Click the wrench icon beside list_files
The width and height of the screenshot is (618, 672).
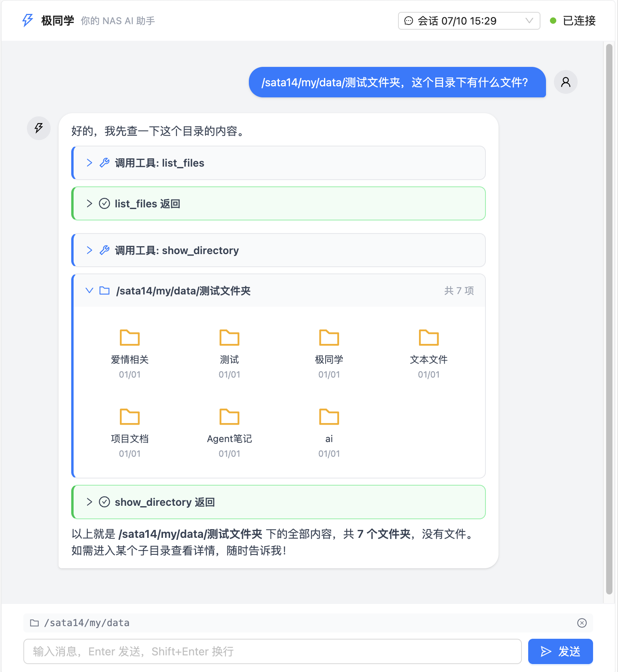[104, 163]
